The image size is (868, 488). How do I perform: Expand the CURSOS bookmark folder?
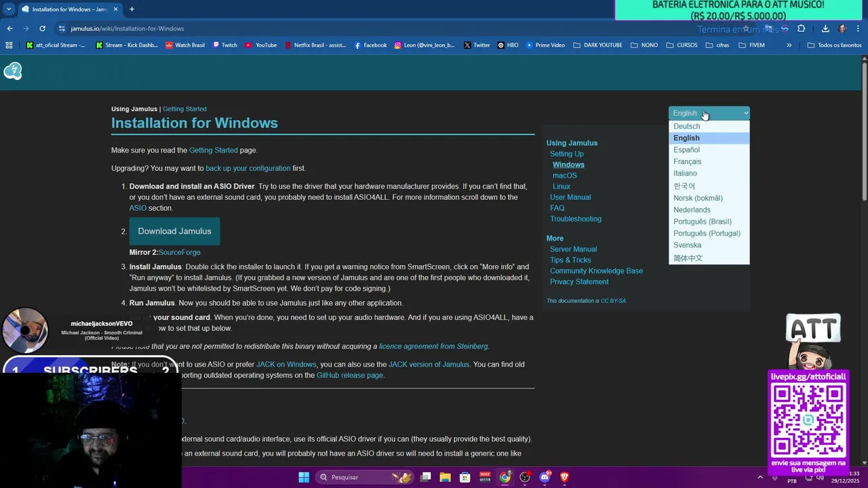coord(682,45)
